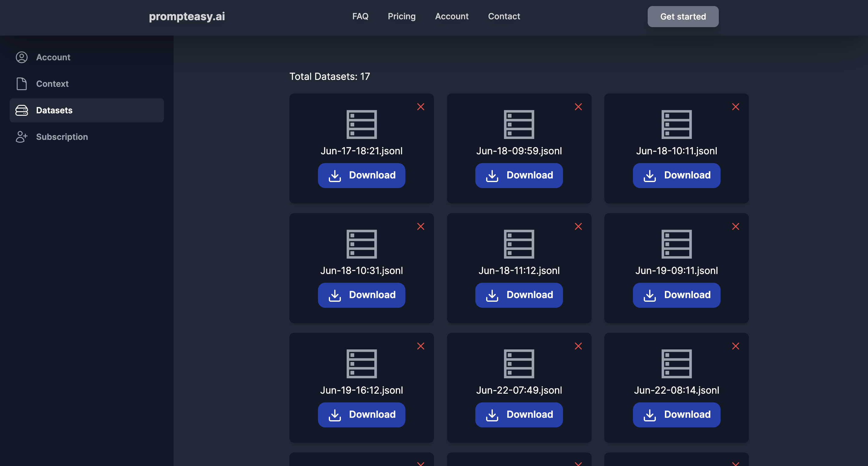Screen dimensions: 868x466
Task: Download the Jun-17-18:21.jsonl file
Action: pyautogui.click(x=362, y=175)
